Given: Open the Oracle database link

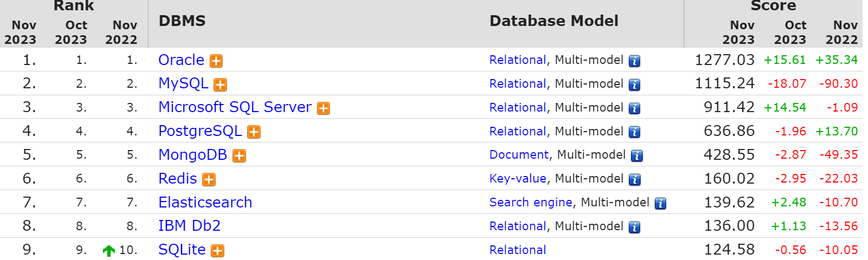Looking at the screenshot, I should pyautogui.click(x=181, y=60).
